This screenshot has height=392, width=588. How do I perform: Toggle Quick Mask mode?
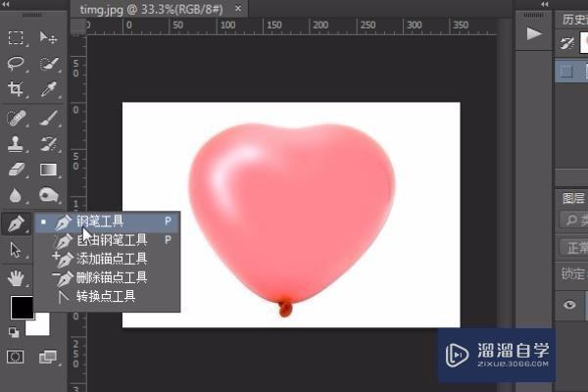click(x=15, y=357)
